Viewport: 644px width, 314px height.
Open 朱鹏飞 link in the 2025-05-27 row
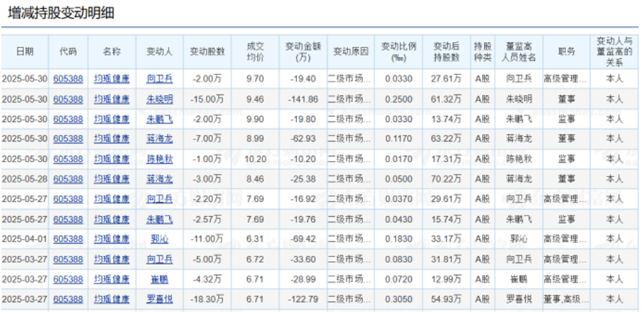click(x=159, y=219)
